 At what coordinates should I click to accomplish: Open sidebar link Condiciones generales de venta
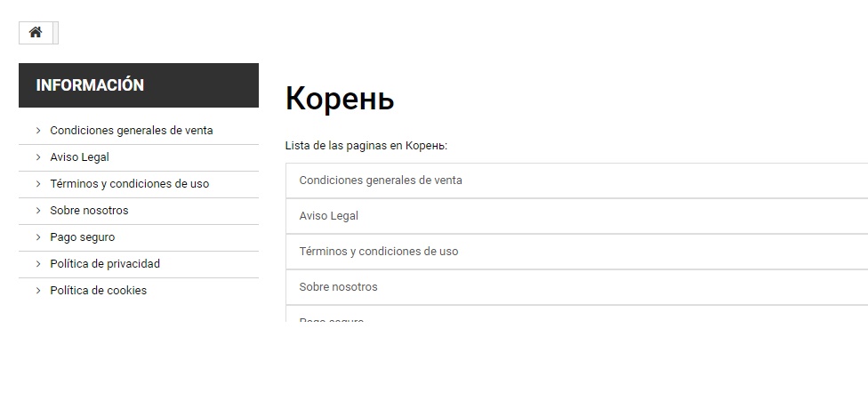[131, 131]
